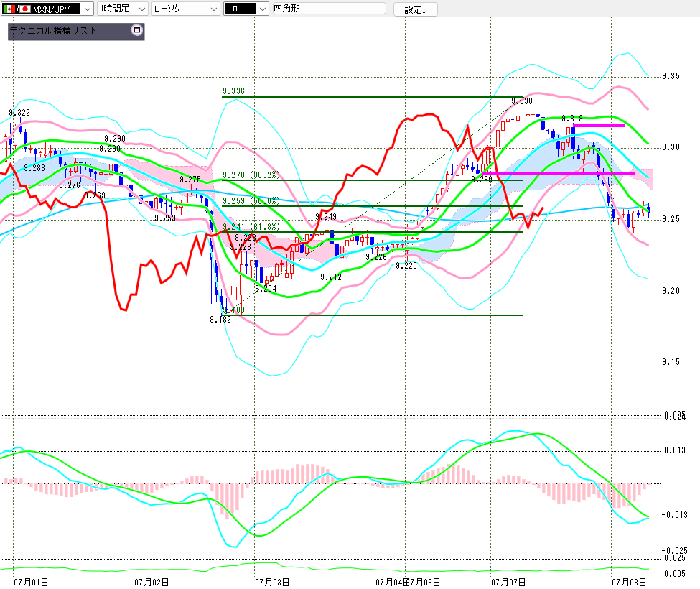Click the 9.249 price label
The width and height of the screenshot is (700, 589).
(326, 217)
